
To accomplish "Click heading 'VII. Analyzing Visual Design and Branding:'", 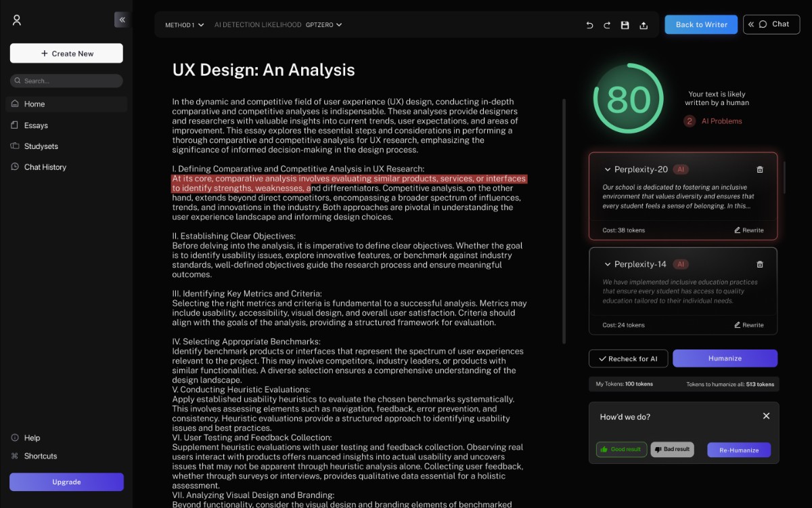I will pyautogui.click(x=253, y=495).
